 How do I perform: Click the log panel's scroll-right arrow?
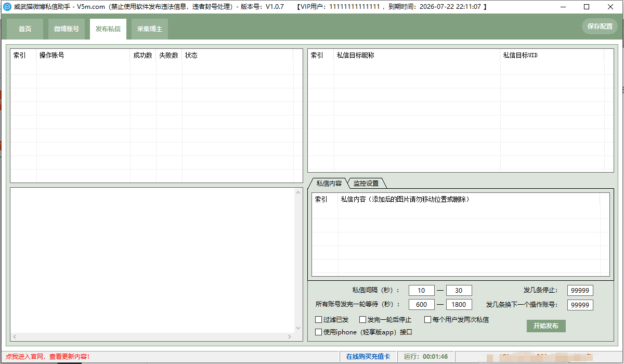coord(290,337)
